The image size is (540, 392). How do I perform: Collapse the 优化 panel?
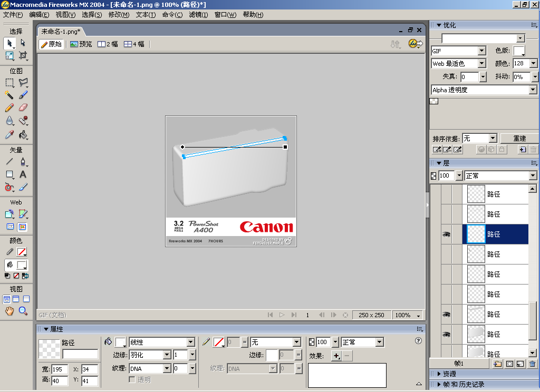[x=439, y=25]
